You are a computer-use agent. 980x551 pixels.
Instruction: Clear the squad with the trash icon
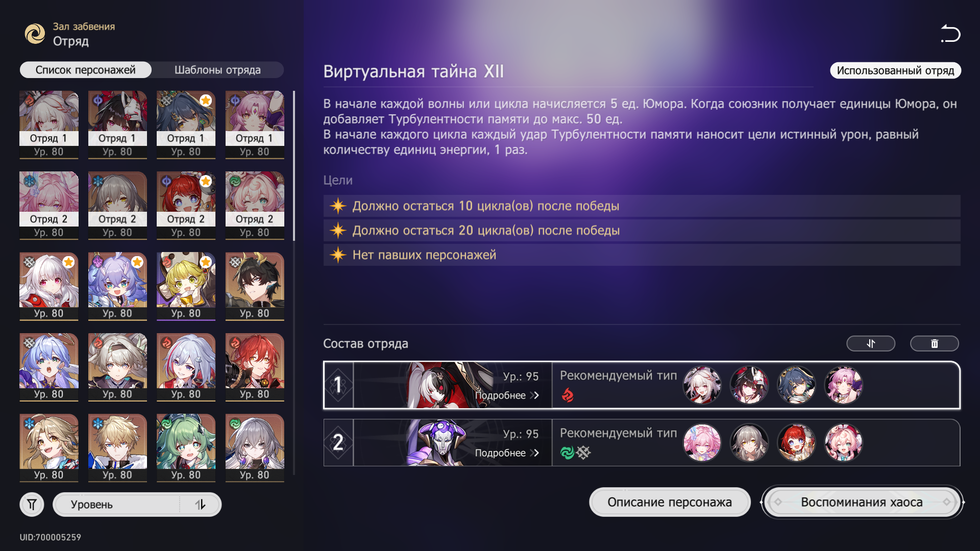935,343
